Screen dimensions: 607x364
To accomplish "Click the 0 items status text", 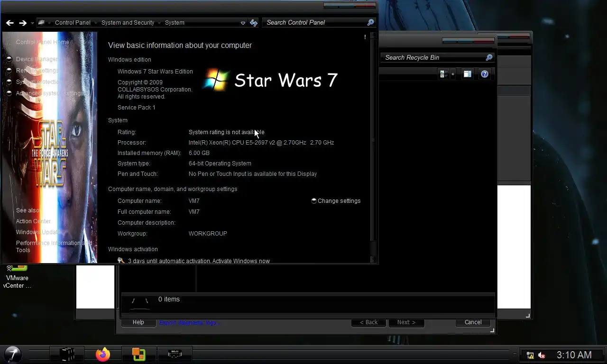I will 169,299.
